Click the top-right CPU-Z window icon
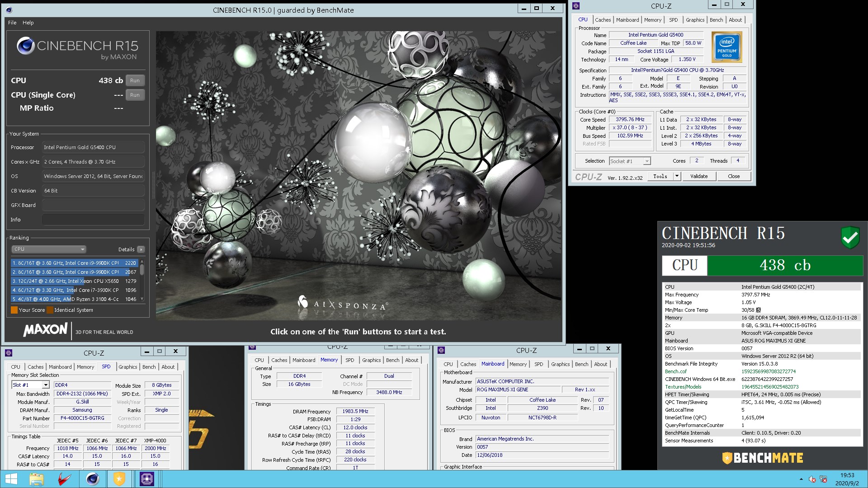 coord(576,6)
